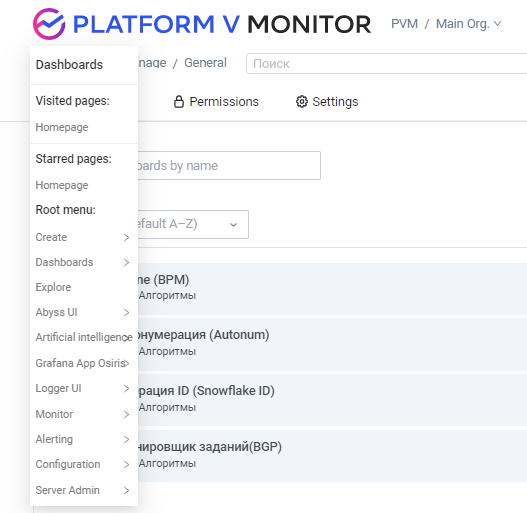This screenshot has height=513, width=527.
Task: Open the Settings tab
Action: coord(327,102)
